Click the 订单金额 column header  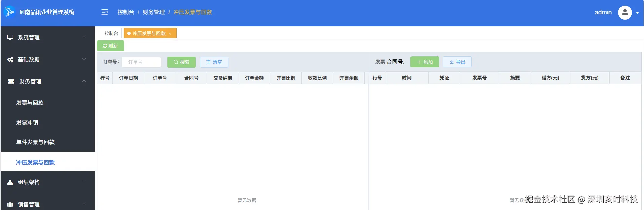click(254, 78)
